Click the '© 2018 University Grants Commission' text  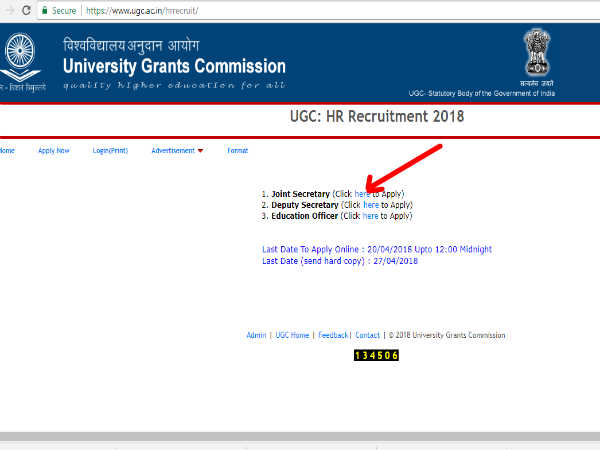pyautogui.click(x=447, y=335)
